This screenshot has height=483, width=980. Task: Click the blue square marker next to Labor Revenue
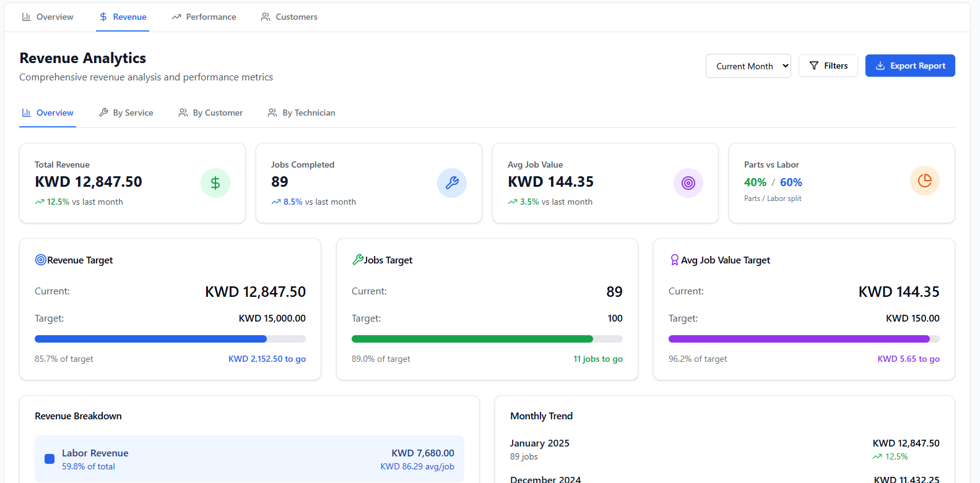tap(50, 459)
